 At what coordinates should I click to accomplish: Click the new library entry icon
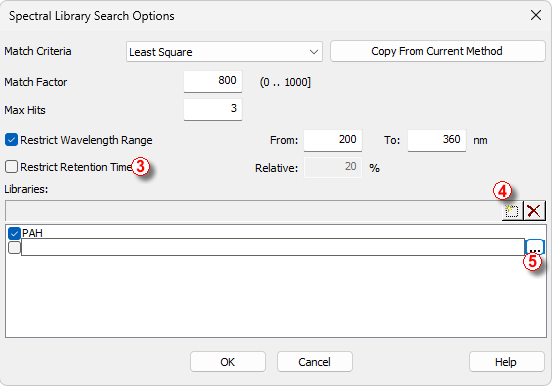click(512, 211)
